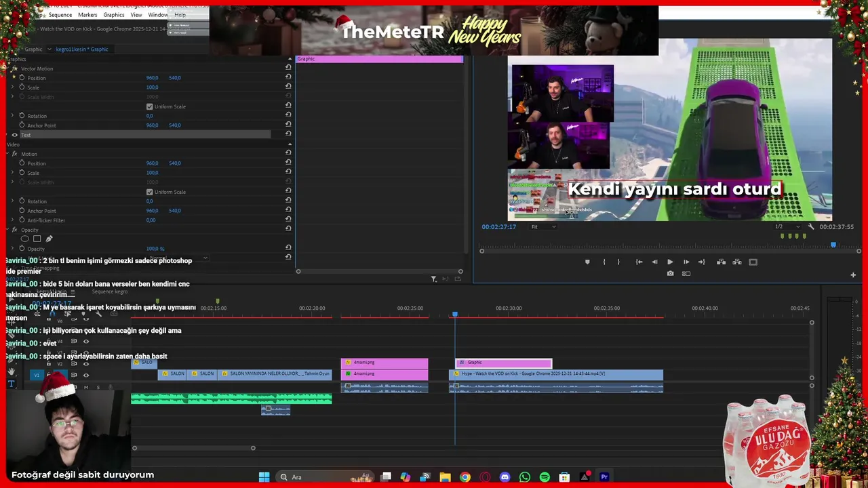Open the Windows Start menu
The height and width of the screenshot is (488, 868).
(x=264, y=477)
